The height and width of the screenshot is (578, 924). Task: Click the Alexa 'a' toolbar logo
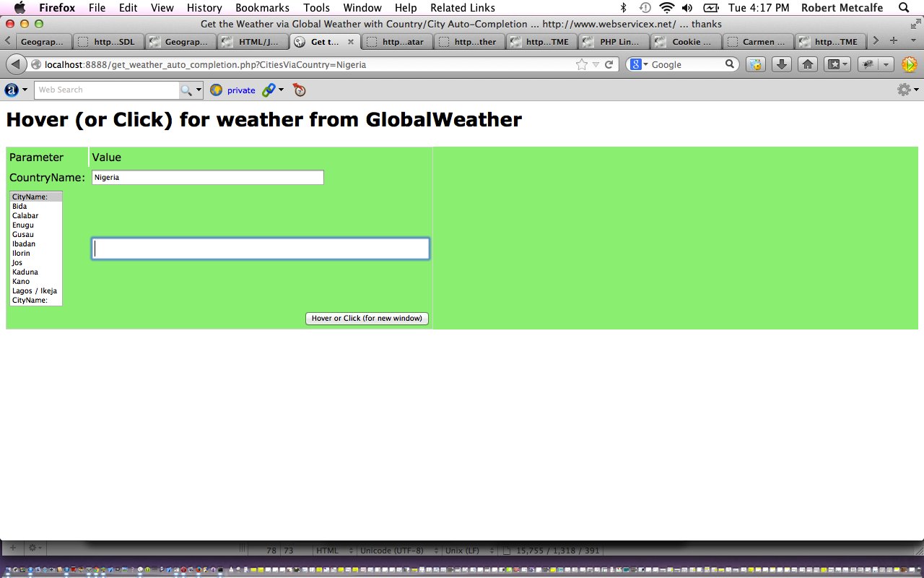click(12, 90)
